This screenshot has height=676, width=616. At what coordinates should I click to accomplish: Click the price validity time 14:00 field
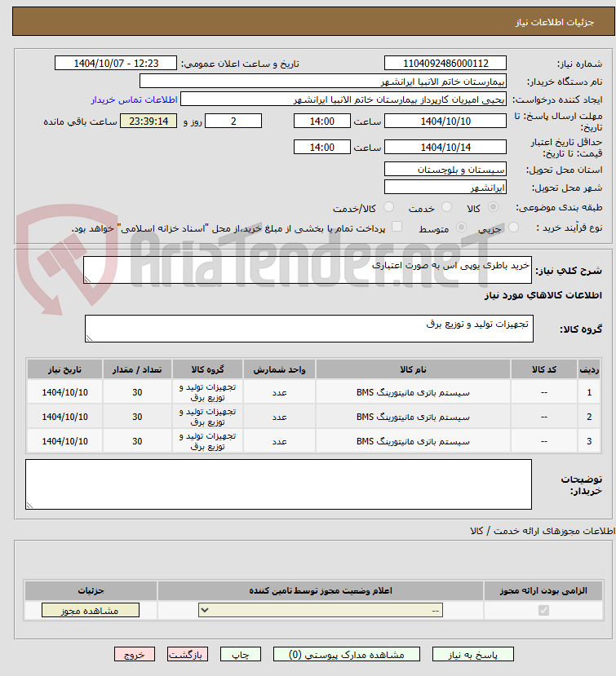coord(321,148)
